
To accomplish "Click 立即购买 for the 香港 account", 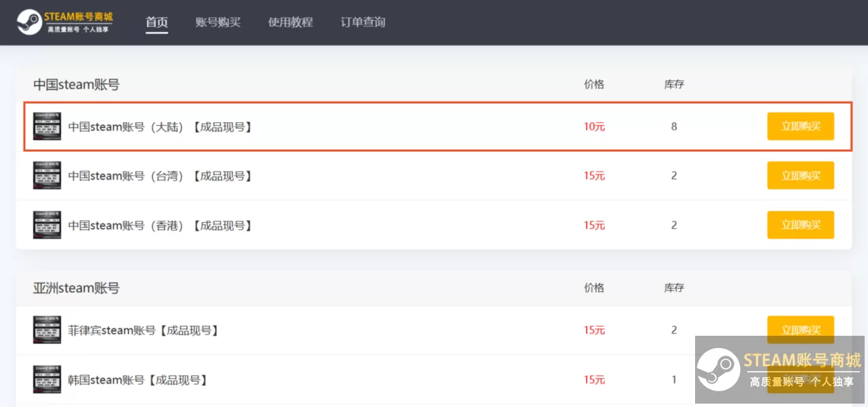I will click(800, 225).
